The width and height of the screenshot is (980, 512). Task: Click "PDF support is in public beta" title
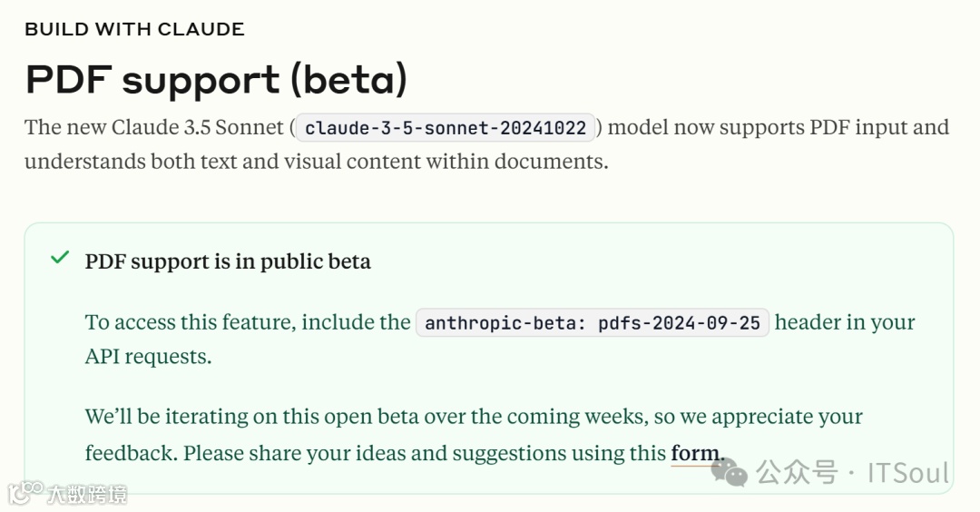228,262
